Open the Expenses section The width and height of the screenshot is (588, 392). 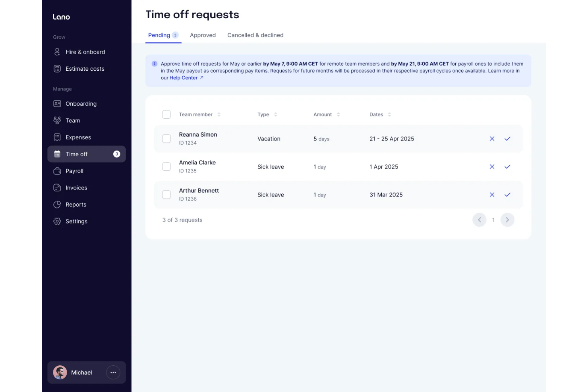coord(87,137)
